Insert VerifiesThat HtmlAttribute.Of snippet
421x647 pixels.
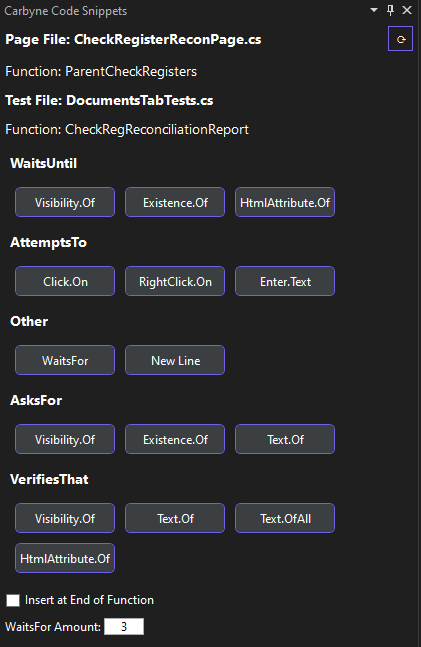tap(65, 558)
